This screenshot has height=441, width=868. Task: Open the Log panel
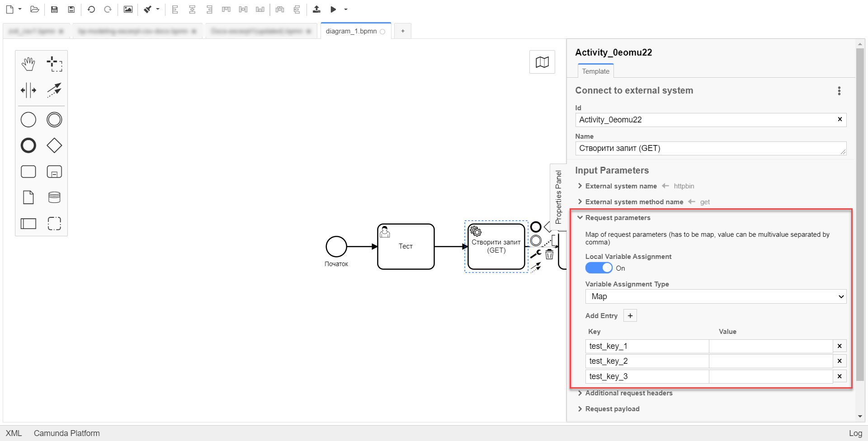pos(855,433)
